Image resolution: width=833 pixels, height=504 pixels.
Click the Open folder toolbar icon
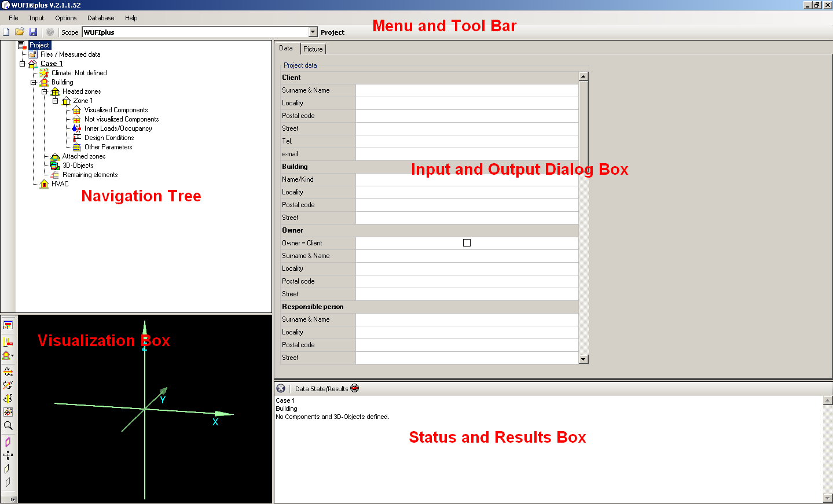click(x=20, y=32)
